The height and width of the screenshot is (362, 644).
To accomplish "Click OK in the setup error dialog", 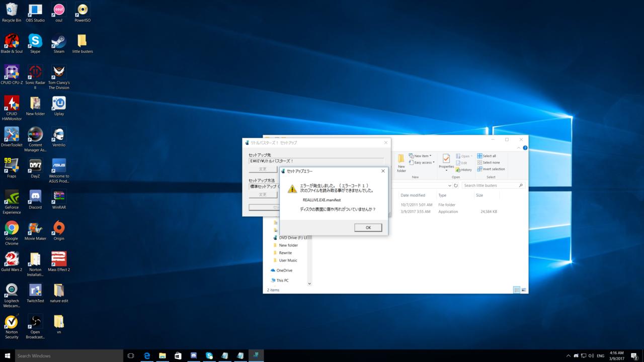I will [368, 228].
